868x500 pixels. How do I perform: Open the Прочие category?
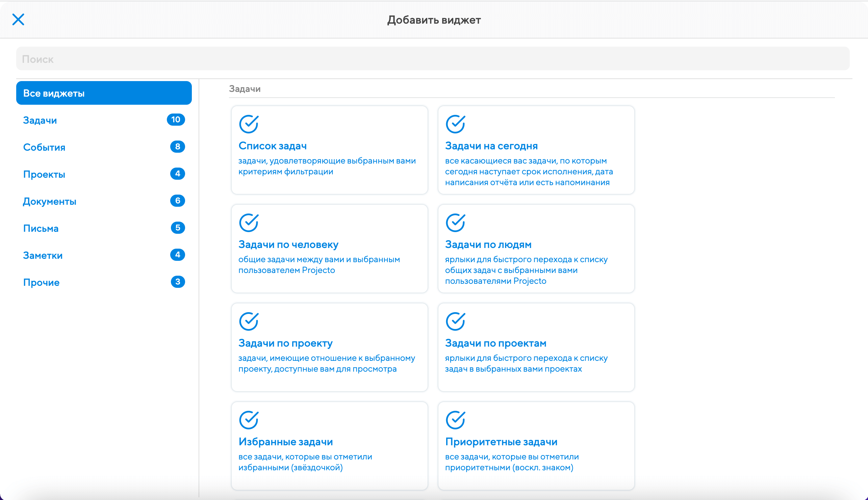(x=41, y=282)
